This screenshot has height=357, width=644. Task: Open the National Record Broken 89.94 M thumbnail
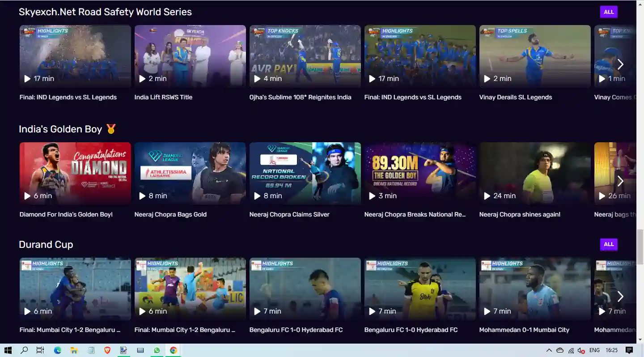coord(305,174)
